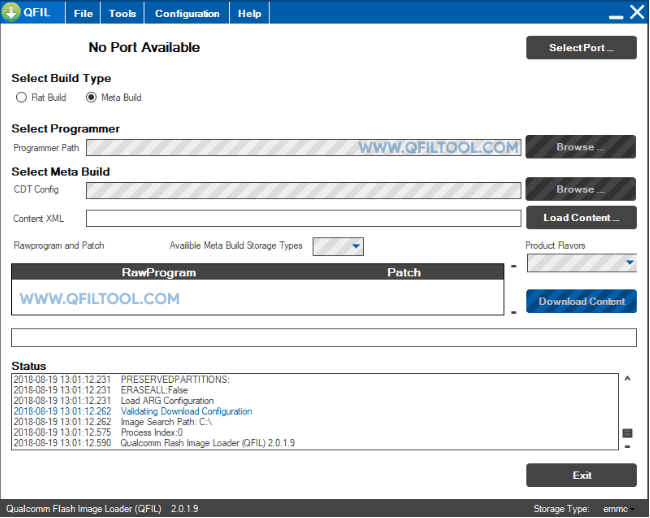Click the Select Port button

click(x=581, y=48)
